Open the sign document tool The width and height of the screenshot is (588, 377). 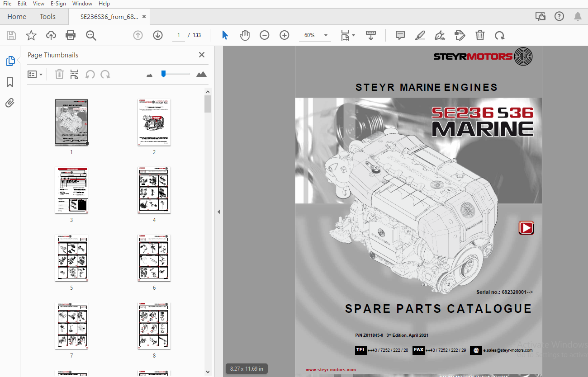440,35
